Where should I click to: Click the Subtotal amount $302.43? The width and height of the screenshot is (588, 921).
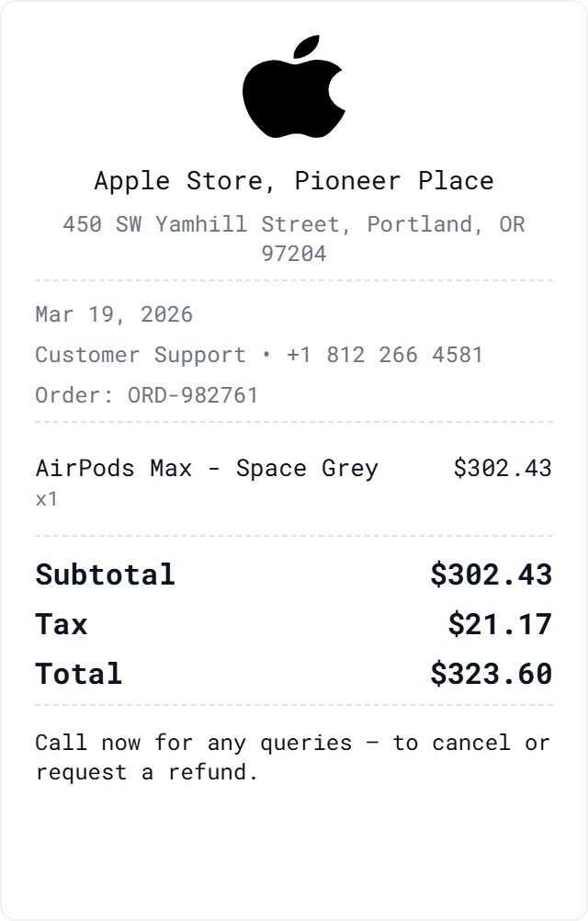click(x=492, y=574)
